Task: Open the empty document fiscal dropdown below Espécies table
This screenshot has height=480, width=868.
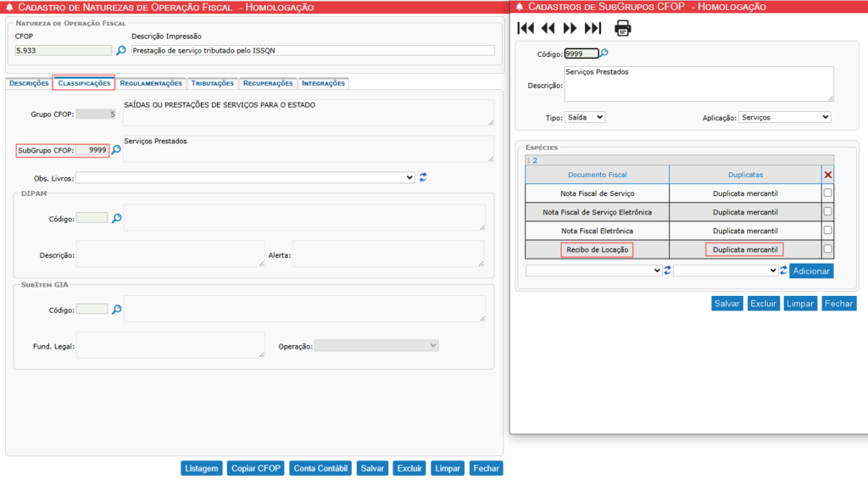Action: [593, 271]
